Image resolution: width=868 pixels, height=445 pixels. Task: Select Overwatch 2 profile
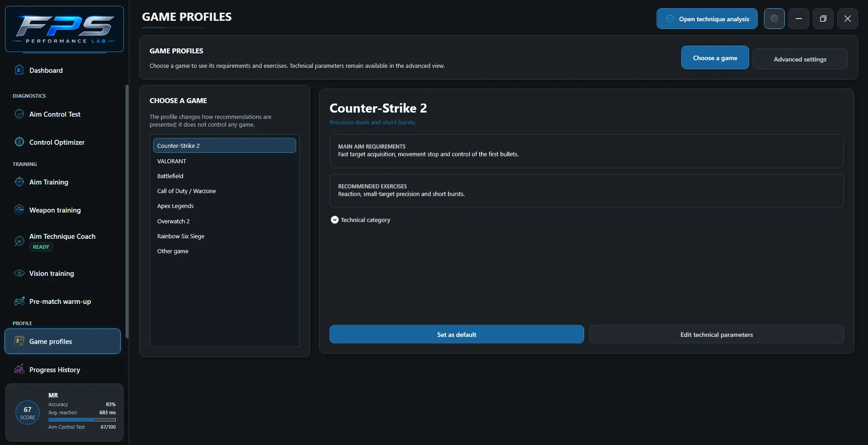pos(224,221)
